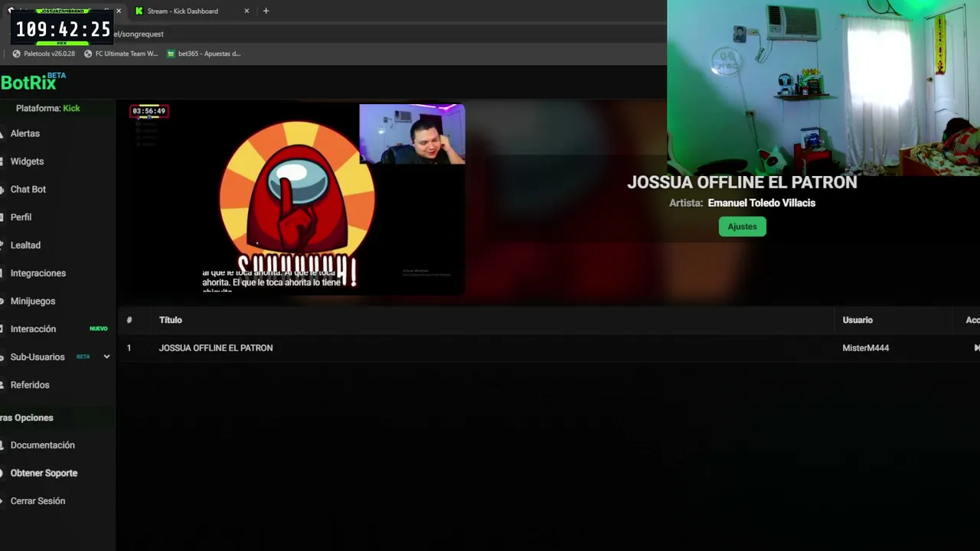Image resolution: width=980 pixels, height=551 pixels.
Task: Open the bet365 bookmark
Action: [204, 54]
